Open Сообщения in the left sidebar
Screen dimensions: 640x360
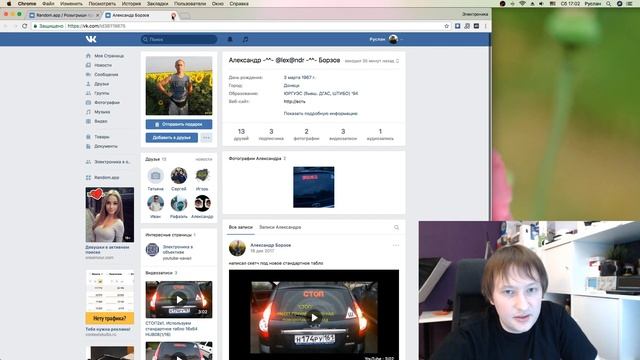tap(106, 75)
